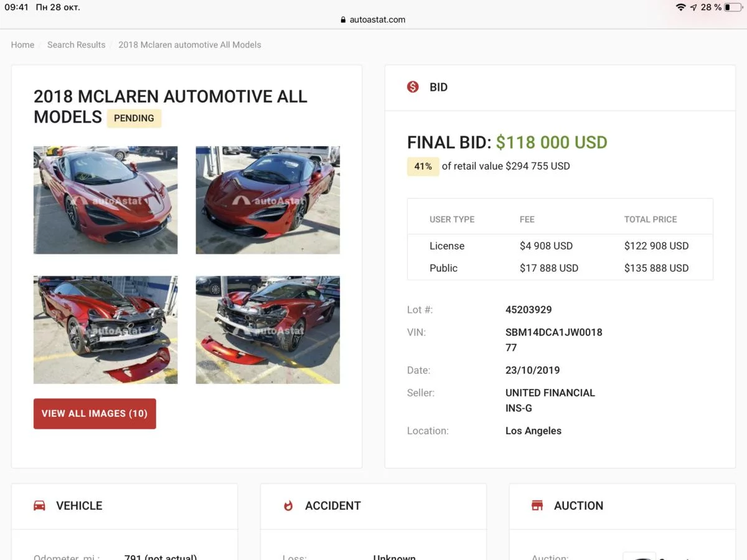This screenshot has height=560, width=747.
Task: Click the store icon beside AUCTION
Action: (537, 505)
